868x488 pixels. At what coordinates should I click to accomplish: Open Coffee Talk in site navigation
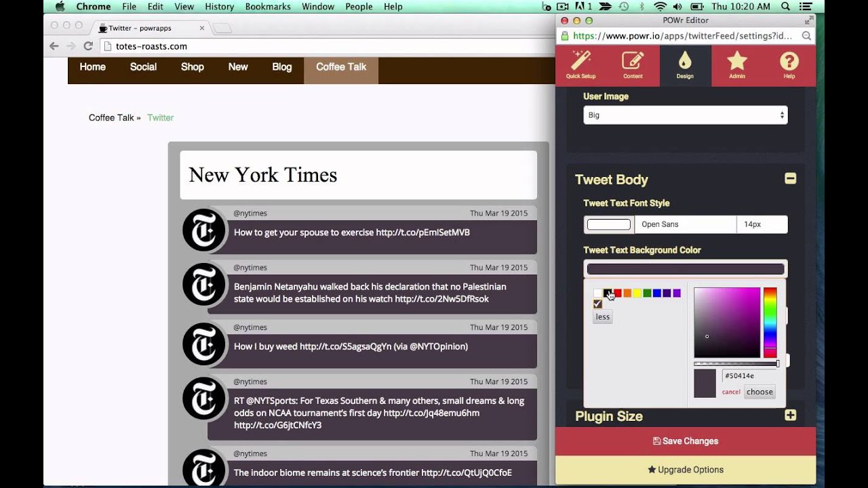341,70
